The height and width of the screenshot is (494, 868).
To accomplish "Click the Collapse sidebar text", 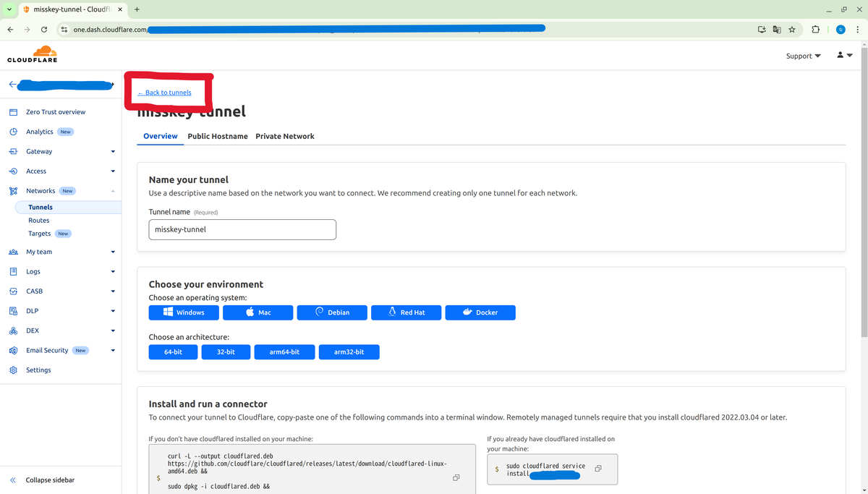I will pos(50,480).
